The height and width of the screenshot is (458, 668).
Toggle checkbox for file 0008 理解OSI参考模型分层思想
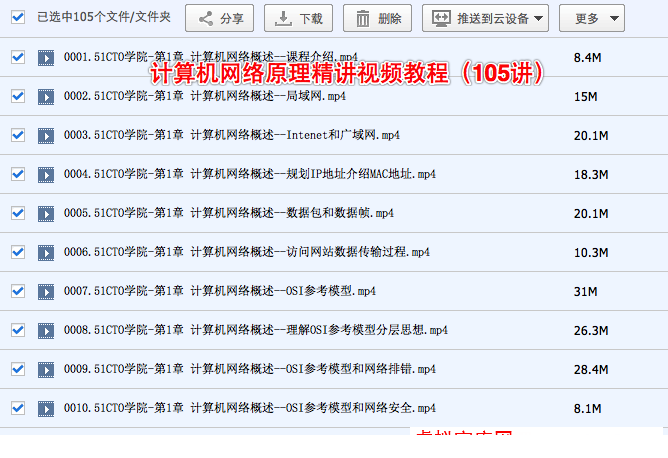[18, 330]
